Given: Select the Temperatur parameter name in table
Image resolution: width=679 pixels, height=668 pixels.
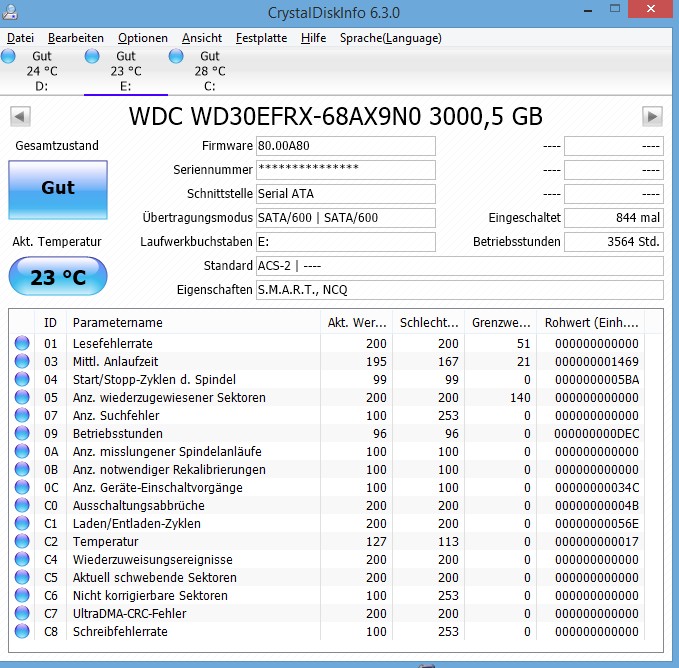Looking at the screenshot, I should coord(105,542).
